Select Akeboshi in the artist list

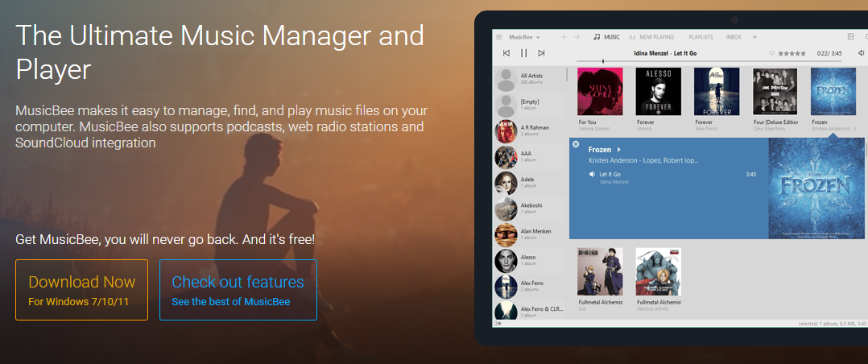pyautogui.click(x=529, y=209)
